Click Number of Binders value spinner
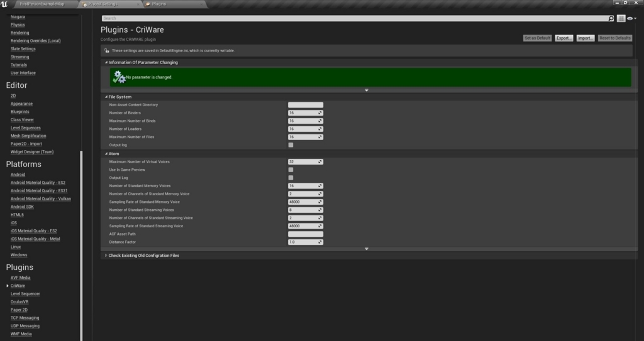Viewport: 644px width, 341px height. pyautogui.click(x=306, y=113)
